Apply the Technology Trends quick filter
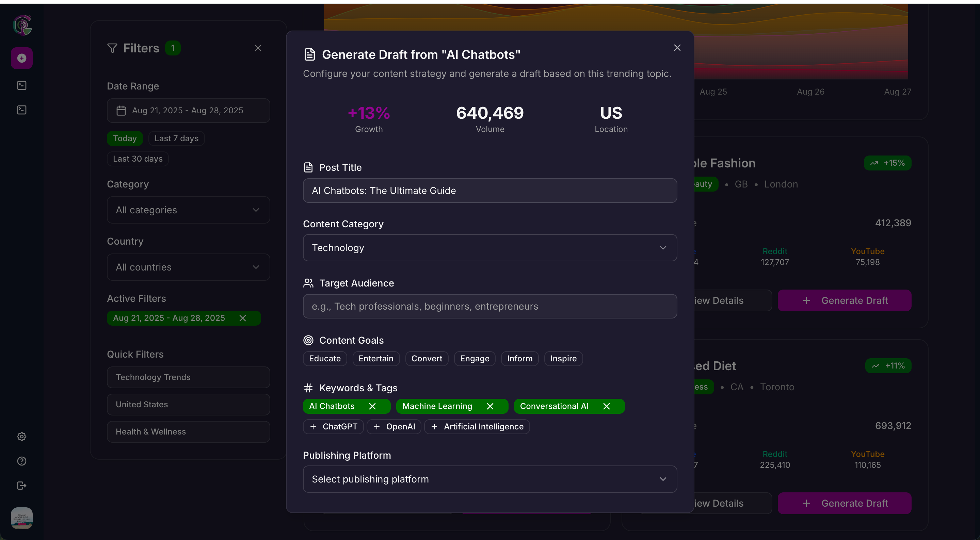Image resolution: width=980 pixels, height=540 pixels. pos(188,377)
